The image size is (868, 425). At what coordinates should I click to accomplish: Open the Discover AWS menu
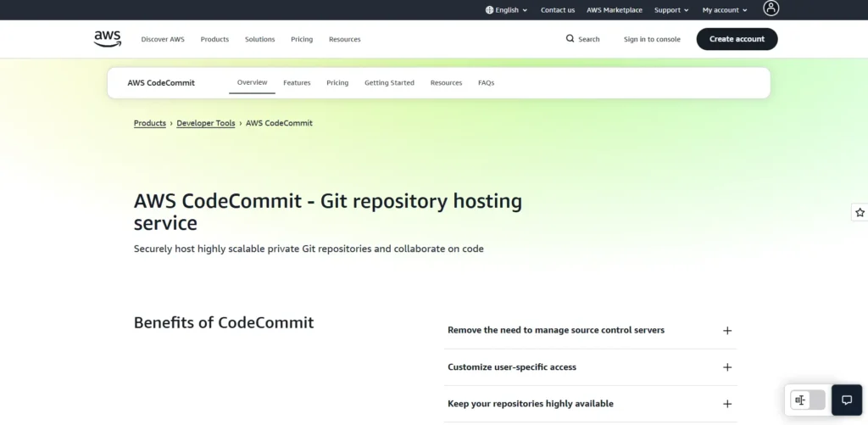point(163,39)
